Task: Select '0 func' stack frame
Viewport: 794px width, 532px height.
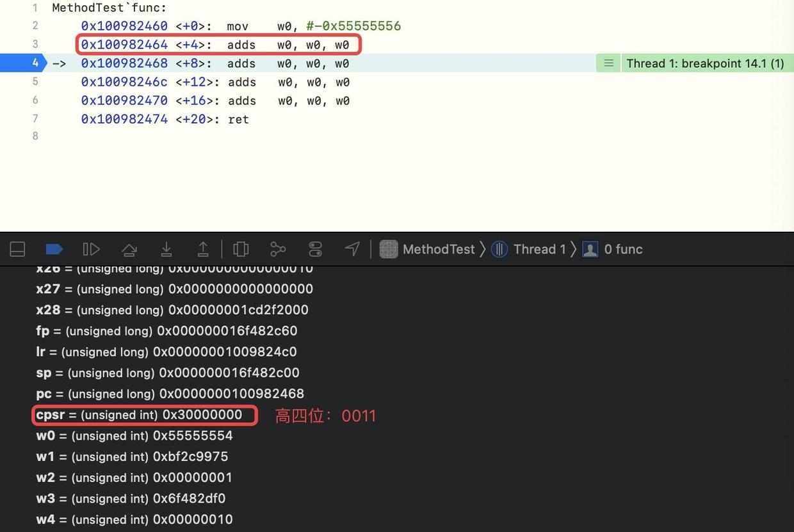Action: (612, 249)
